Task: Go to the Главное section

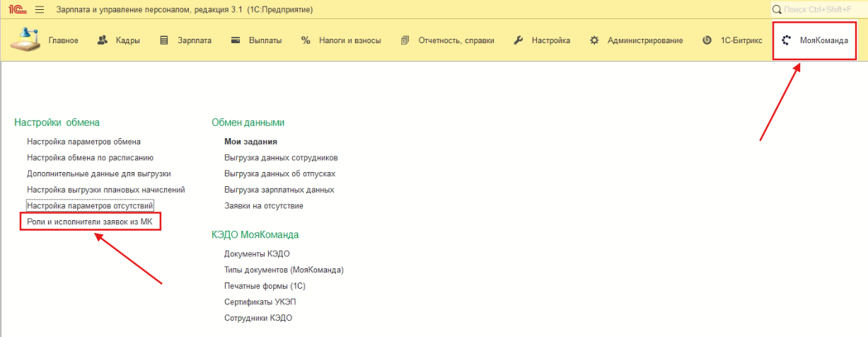Action: 63,40
